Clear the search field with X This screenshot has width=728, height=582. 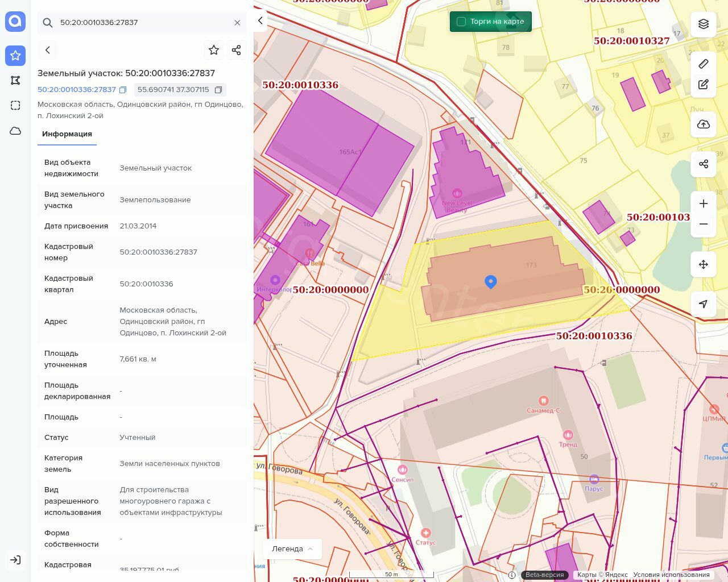click(237, 23)
